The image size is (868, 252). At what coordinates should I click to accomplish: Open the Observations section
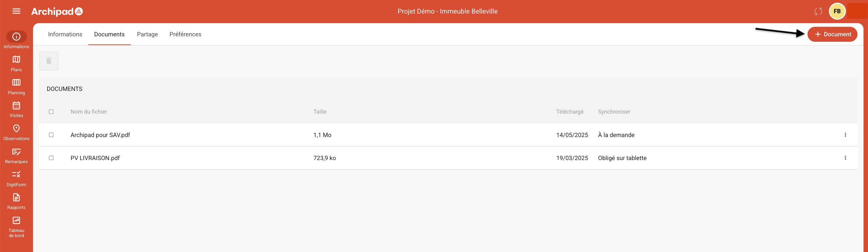(x=16, y=132)
